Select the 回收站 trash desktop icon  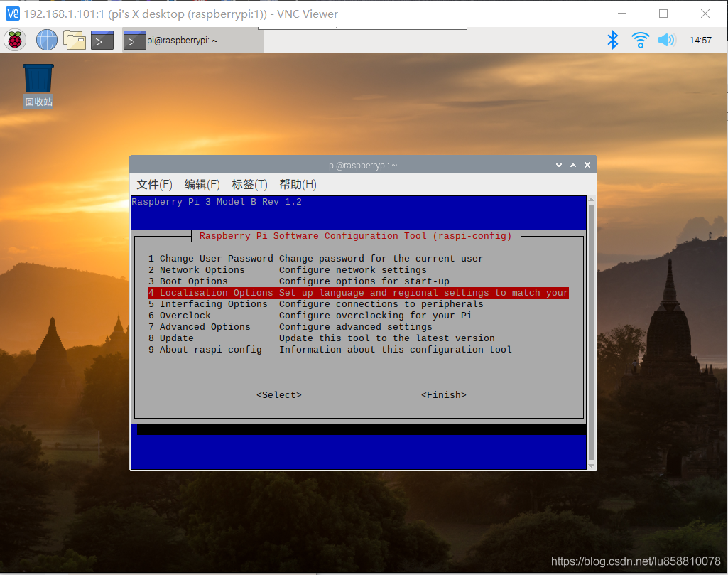[x=38, y=87]
